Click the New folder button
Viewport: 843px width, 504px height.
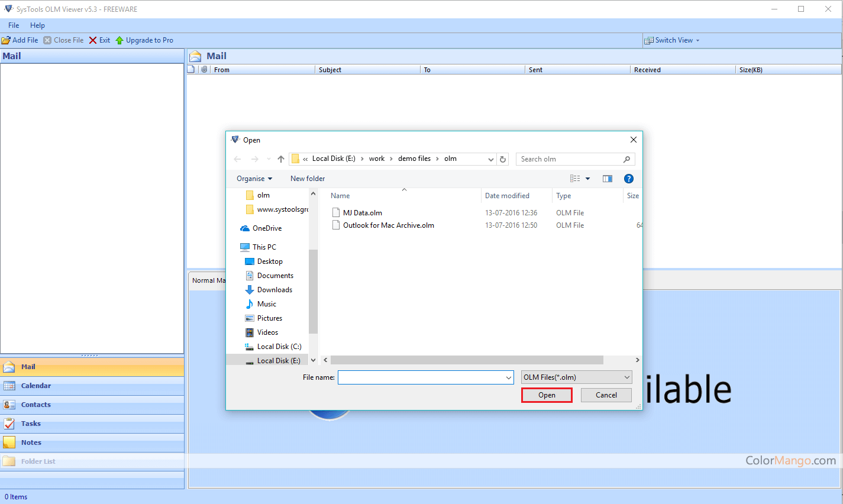[x=308, y=179]
